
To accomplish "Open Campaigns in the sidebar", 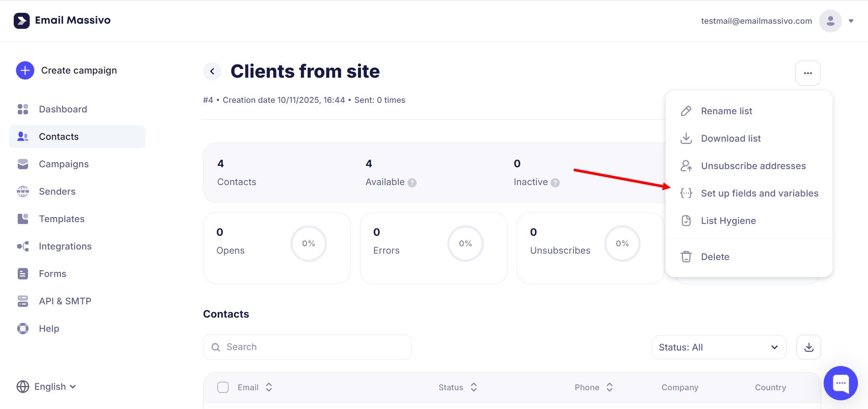I will 64,164.
